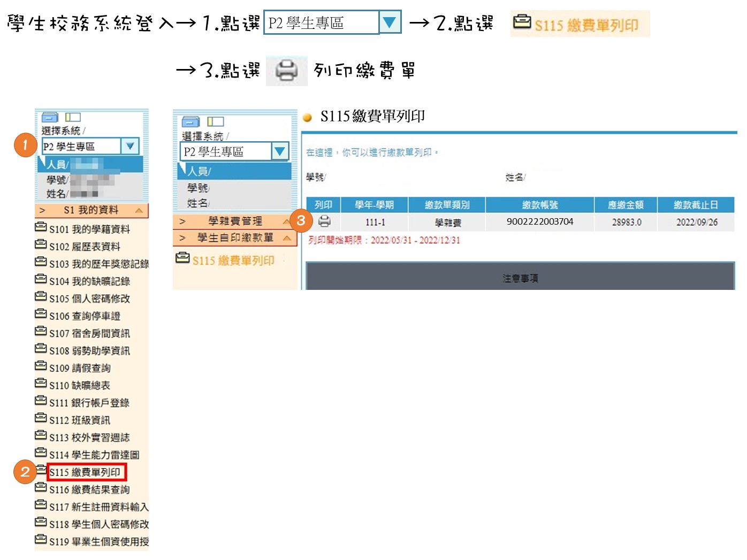Click the large printer icon beside 列印繳費單
The image size is (747, 560).
pyautogui.click(x=286, y=71)
